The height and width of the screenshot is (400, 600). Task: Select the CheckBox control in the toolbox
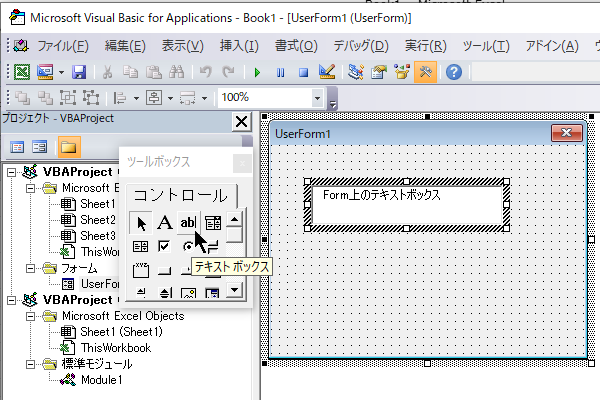(164, 245)
